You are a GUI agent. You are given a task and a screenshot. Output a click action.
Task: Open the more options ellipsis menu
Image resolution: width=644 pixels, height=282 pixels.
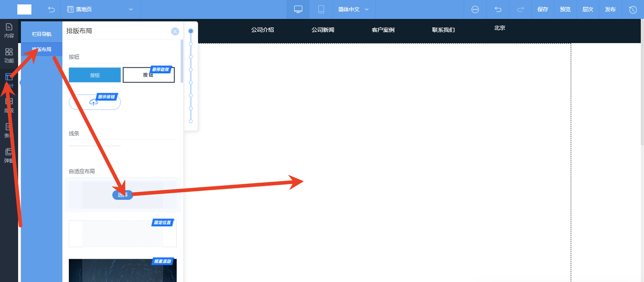[475, 9]
